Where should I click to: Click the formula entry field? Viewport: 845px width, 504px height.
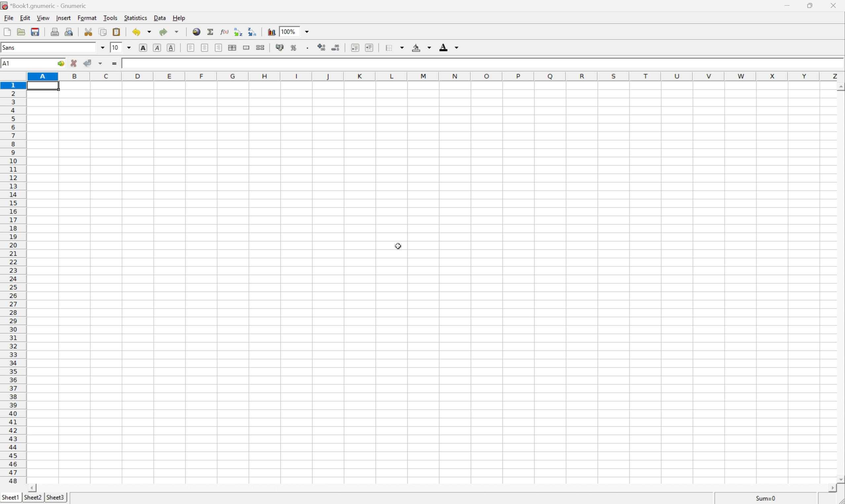click(475, 63)
